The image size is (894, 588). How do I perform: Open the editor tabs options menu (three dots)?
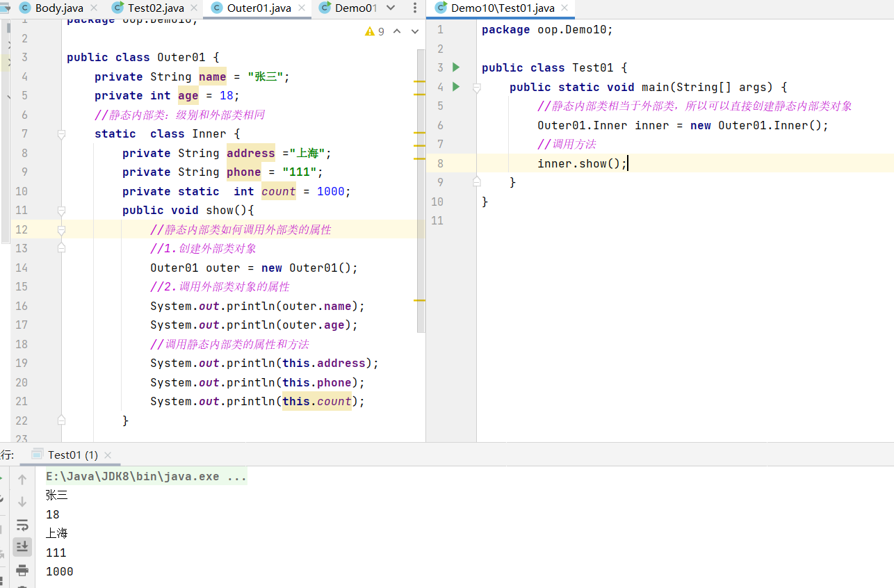[414, 8]
